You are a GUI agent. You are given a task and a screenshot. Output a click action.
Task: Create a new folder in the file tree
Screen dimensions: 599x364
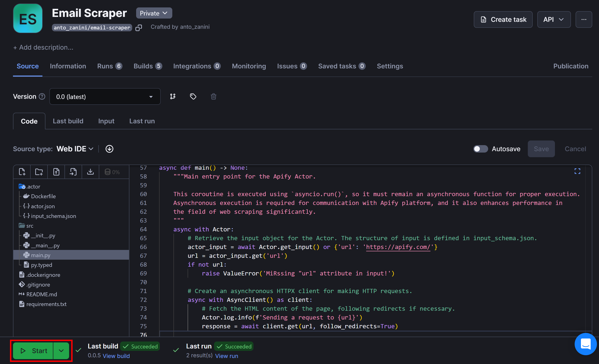(x=39, y=172)
